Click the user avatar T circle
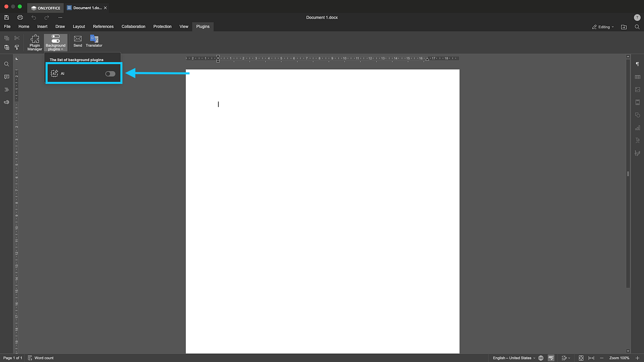 pos(637,17)
